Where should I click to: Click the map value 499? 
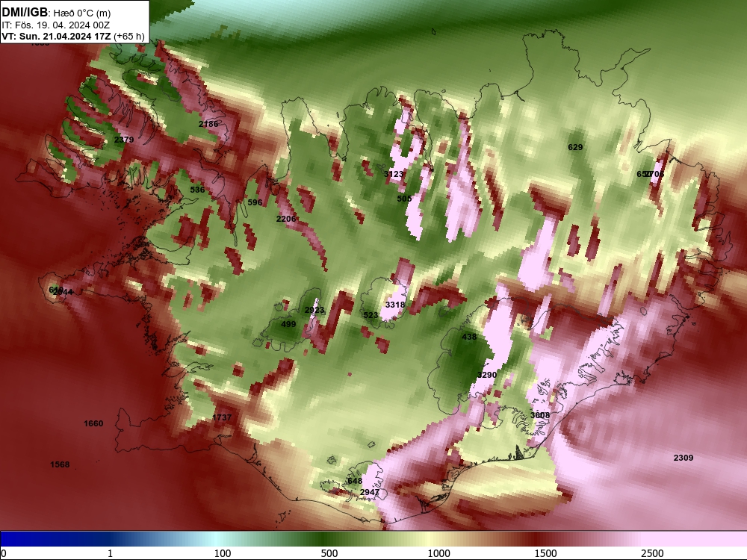[x=288, y=324]
